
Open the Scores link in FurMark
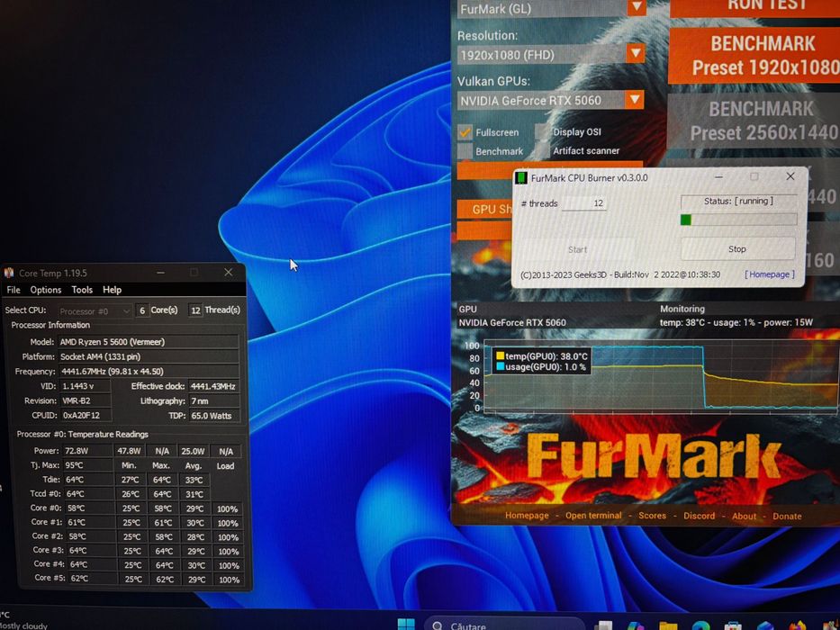point(652,516)
